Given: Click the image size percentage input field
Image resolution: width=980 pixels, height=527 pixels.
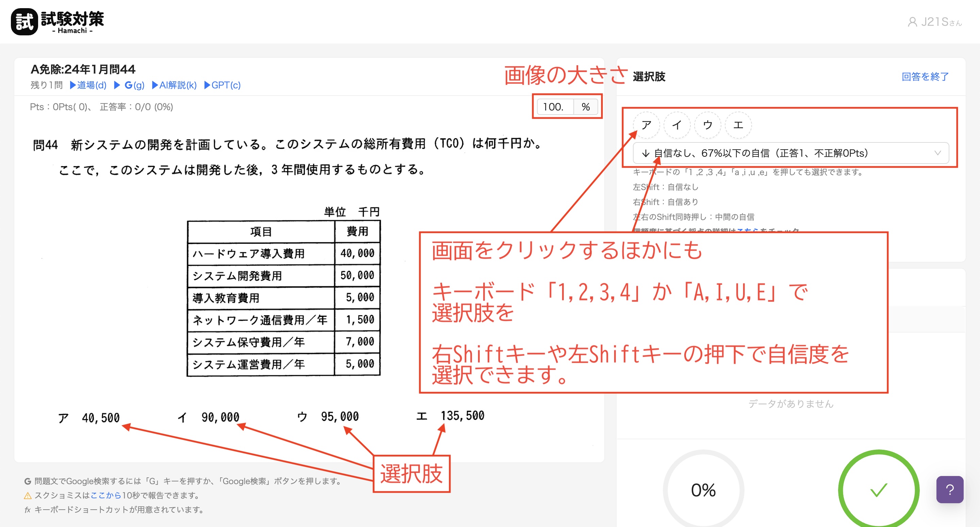Looking at the screenshot, I should (x=555, y=107).
